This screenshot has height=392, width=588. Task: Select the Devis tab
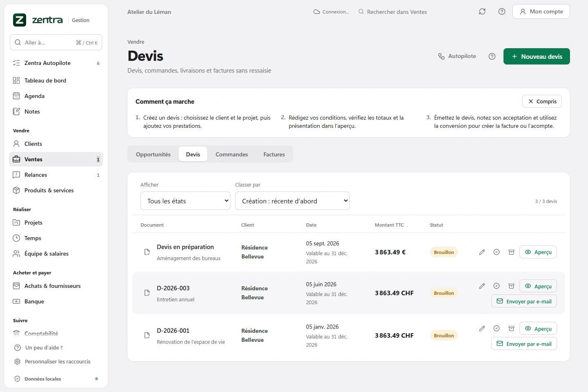(193, 154)
